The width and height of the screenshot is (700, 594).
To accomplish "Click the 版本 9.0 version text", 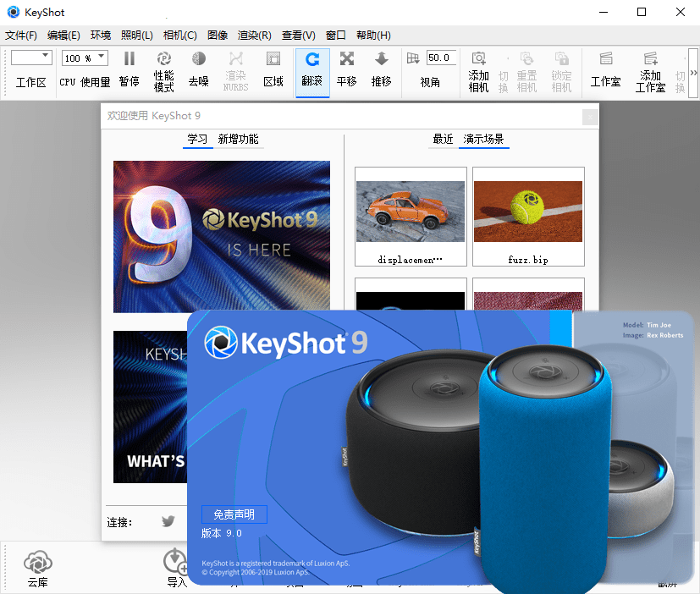I will click(222, 533).
